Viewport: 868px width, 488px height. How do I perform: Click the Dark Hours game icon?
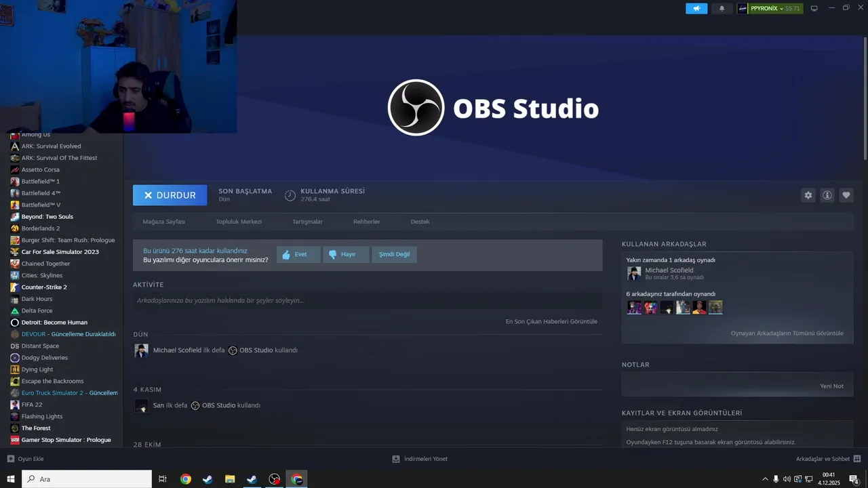[15, 299]
